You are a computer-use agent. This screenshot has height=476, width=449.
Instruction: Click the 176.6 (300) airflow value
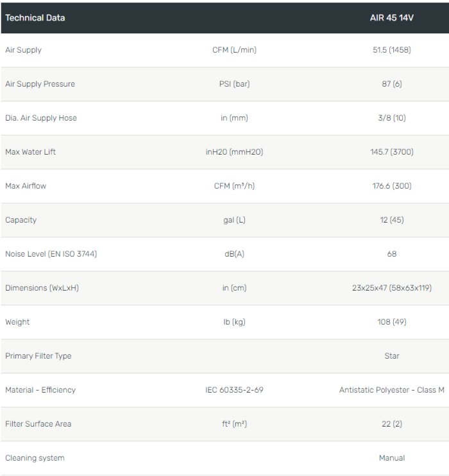coord(391,186)
